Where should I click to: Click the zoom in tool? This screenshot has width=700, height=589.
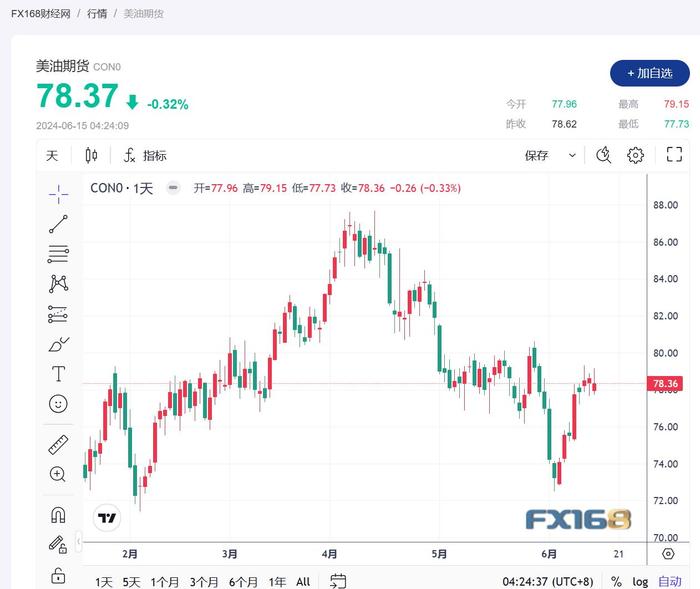(x=58, y=474)
